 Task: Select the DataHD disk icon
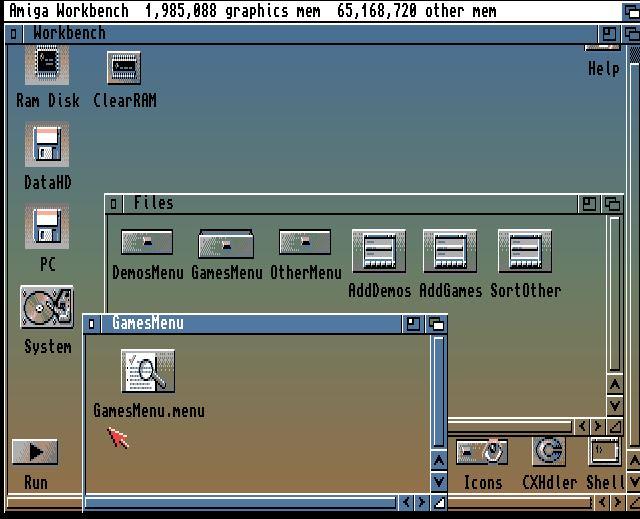47,144
